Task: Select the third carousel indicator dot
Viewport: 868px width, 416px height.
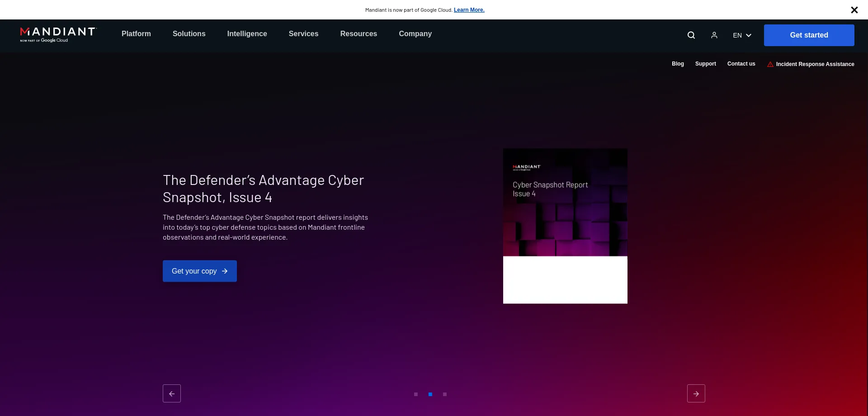Action: coord(445,394)
